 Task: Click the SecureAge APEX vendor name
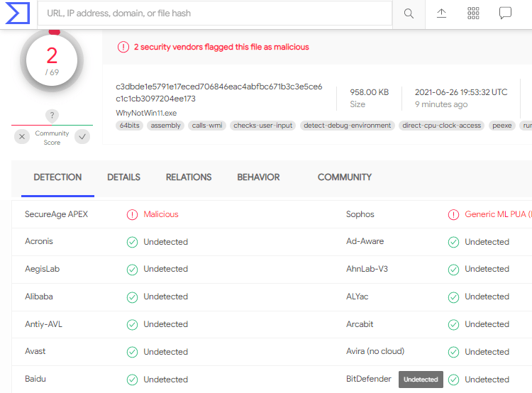tap(56, 214)
